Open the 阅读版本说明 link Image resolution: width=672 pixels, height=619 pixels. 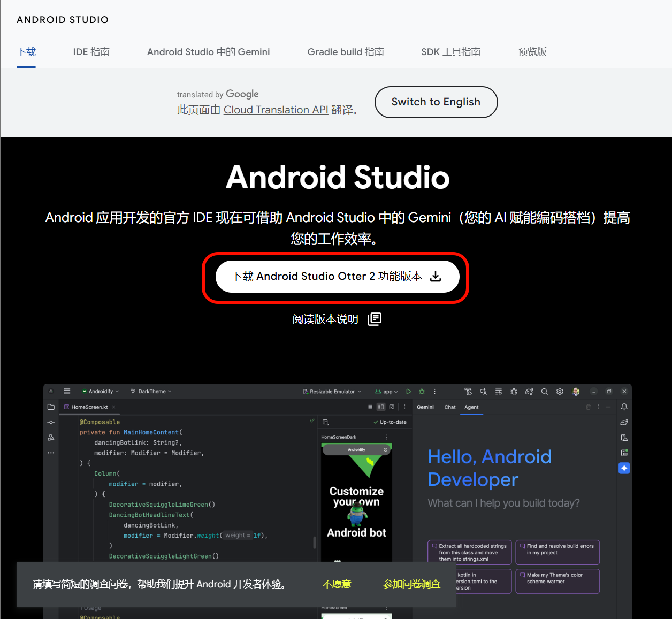[x=337, y=319]
